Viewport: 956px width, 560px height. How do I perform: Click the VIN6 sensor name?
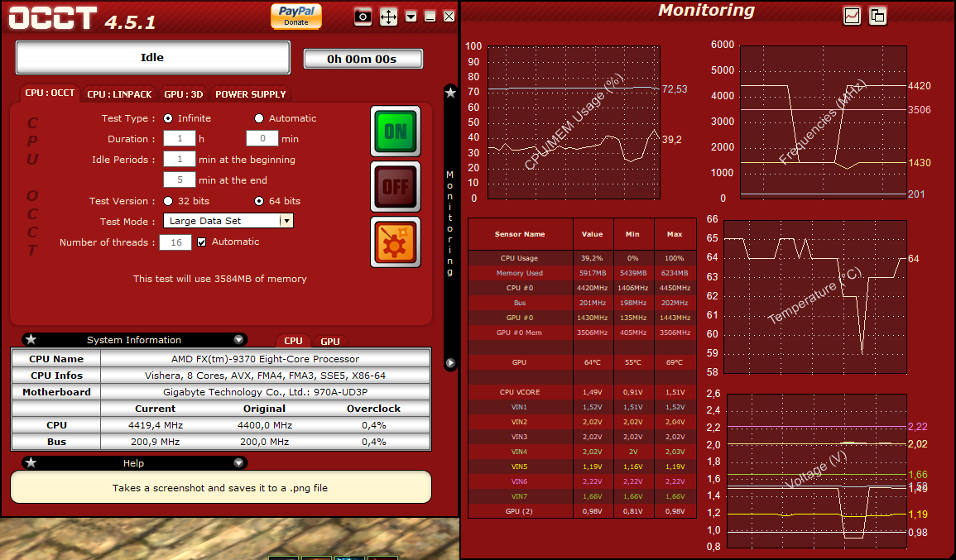click(x=520, y=481)
